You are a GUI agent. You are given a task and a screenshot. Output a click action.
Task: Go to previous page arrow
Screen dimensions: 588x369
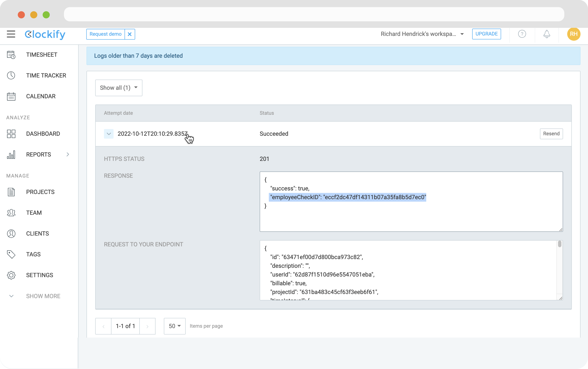tap(103, 326)
